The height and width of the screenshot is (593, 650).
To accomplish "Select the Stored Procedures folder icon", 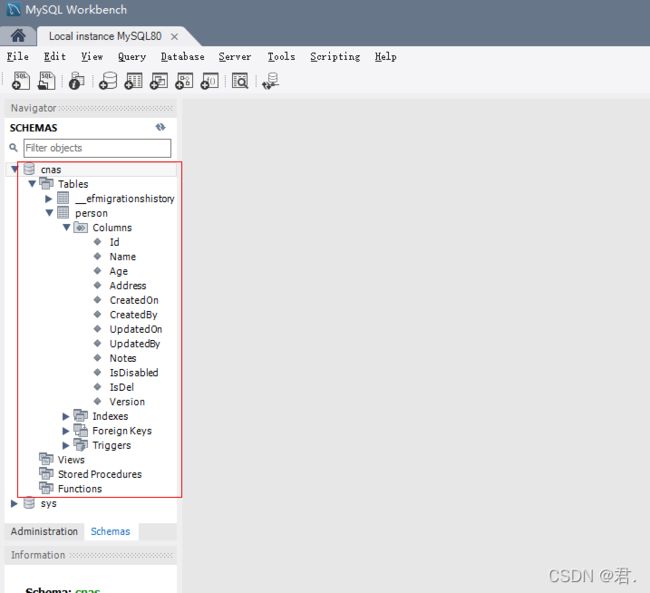I will (x=46, y=474).
